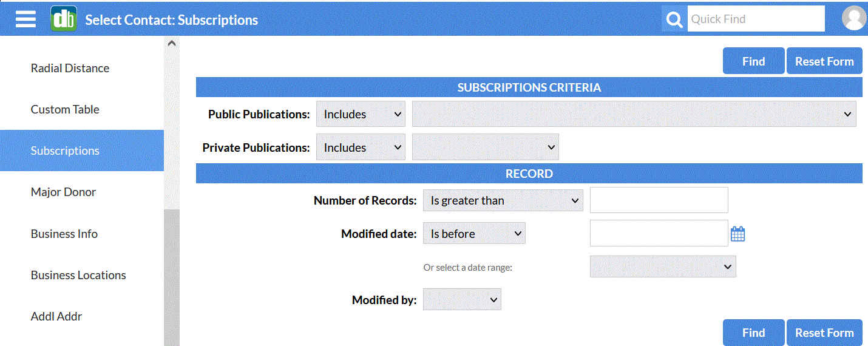
Task: Focus the Number of Records input field
Action: 659,200
